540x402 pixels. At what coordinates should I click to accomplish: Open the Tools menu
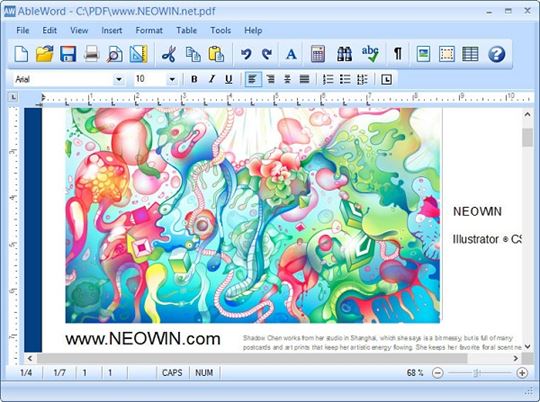pyautogui.click(x=220, y=30)
